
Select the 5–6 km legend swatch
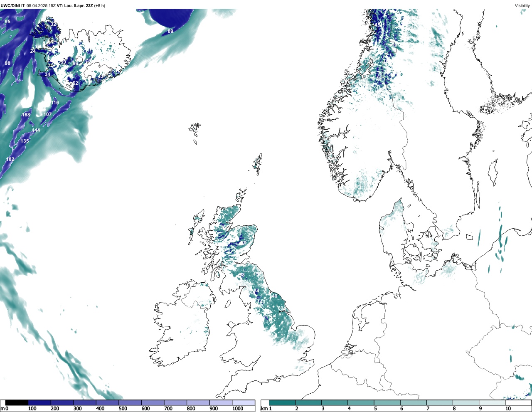[387, 402]
